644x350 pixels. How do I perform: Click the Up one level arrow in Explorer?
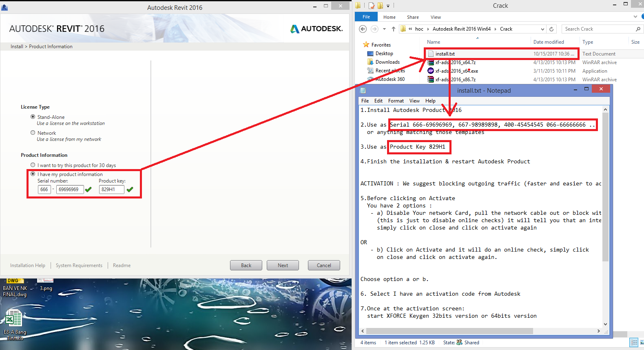click(x=393, y=29)
